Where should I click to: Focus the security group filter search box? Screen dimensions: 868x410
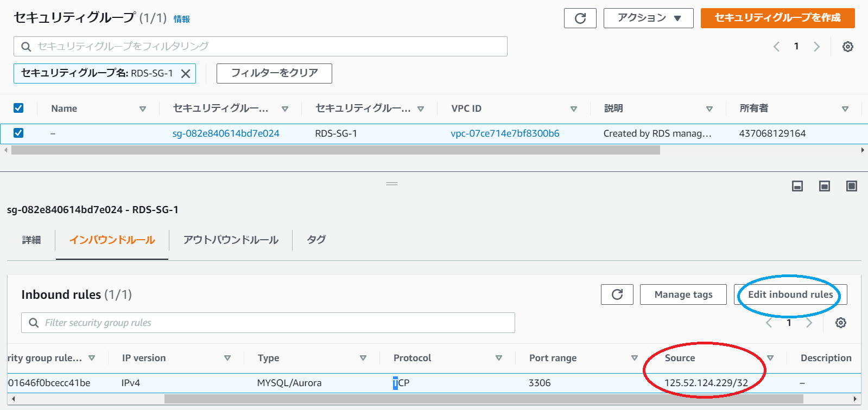pyautogui.click(x=261, y=47)
